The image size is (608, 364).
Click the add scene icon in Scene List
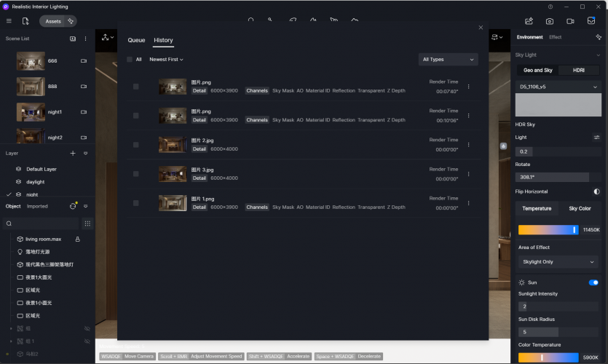coord(73,39)
